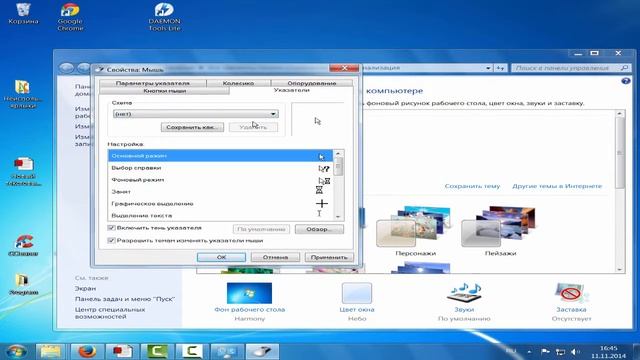Screen dimensions: 640x360
Task: Close the mouse properties dialog
Action: pos(344,68)
